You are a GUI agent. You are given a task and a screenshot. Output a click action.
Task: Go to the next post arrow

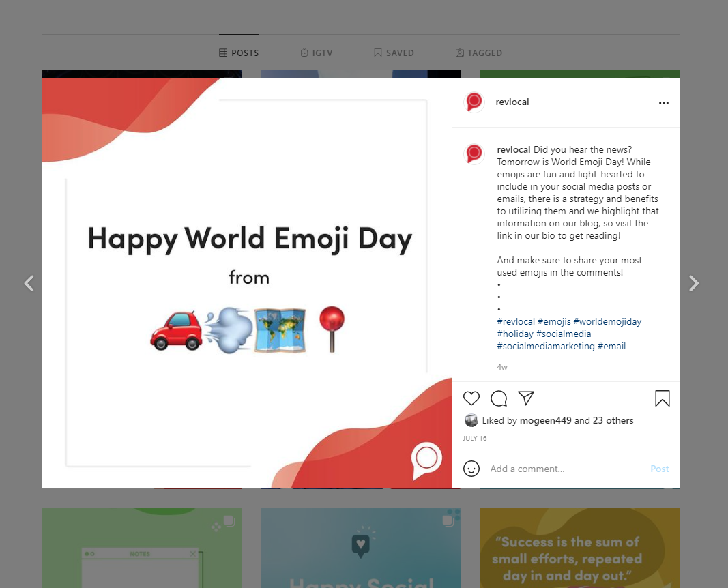(694, 283)
